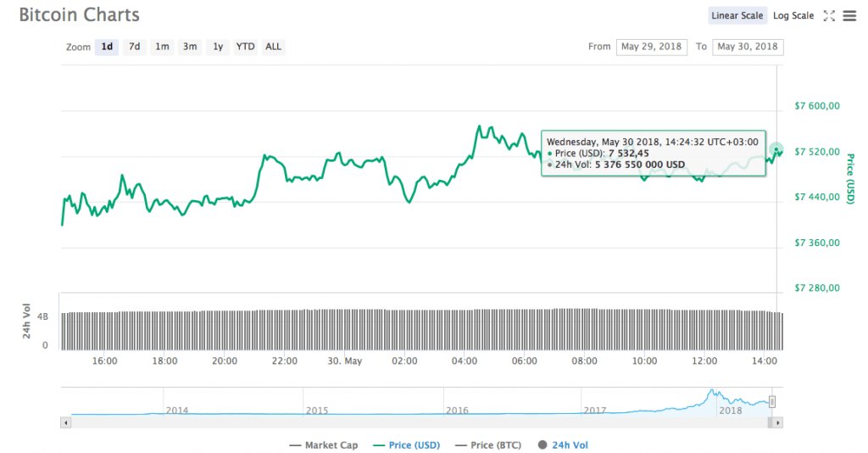Edit the To date field May 30, 2018

748,47
